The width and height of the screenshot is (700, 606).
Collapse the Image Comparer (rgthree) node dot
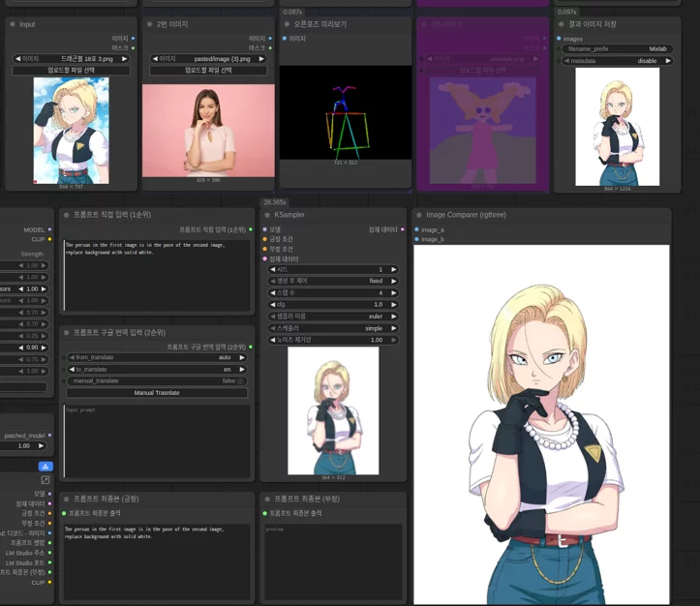[419, 215]
